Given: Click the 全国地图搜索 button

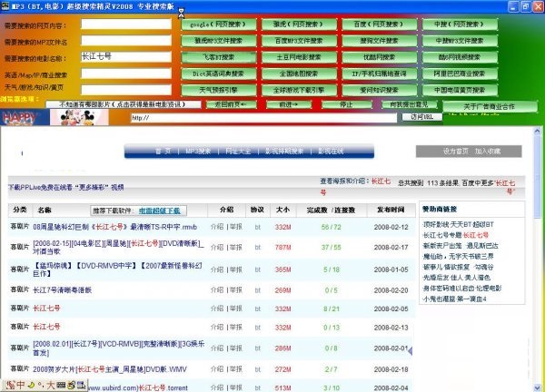Looking at the screenshot, I should (x=299, y=73).
